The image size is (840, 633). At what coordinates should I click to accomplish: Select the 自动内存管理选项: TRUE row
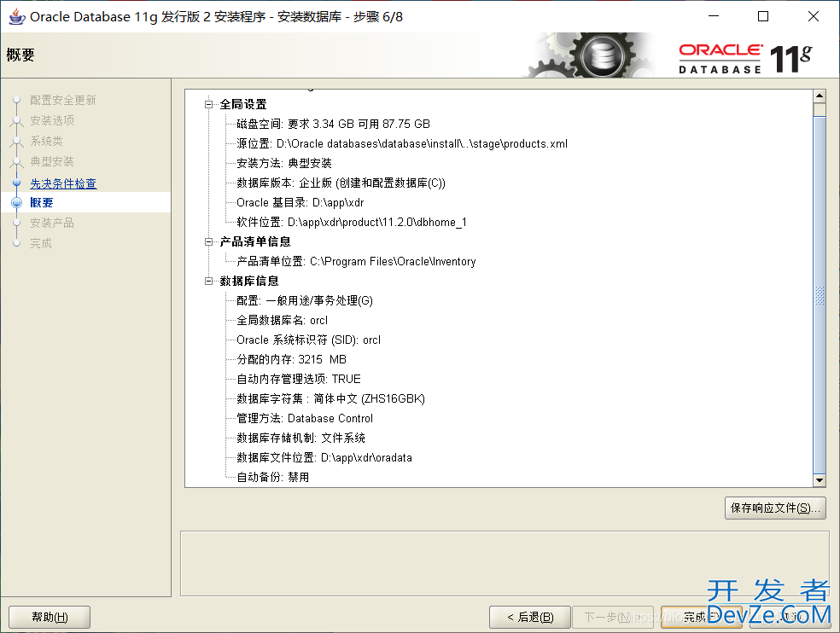click(299, 379)
